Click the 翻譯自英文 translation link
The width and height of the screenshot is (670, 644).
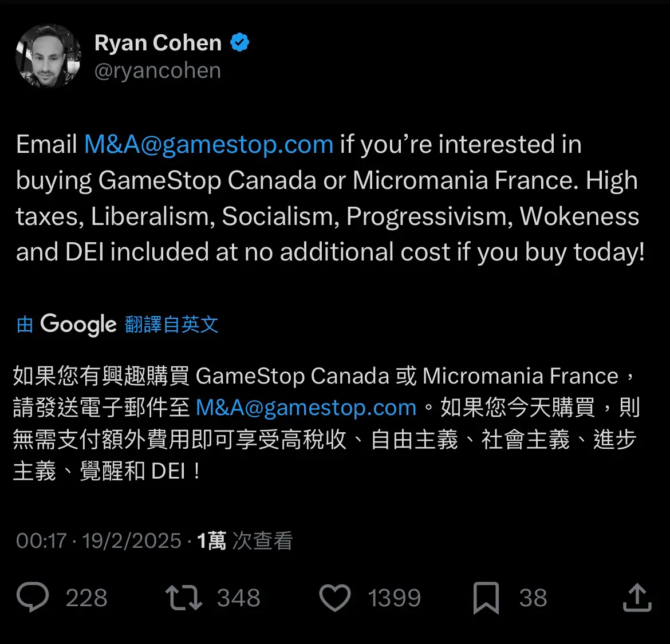tap(171, 324)
